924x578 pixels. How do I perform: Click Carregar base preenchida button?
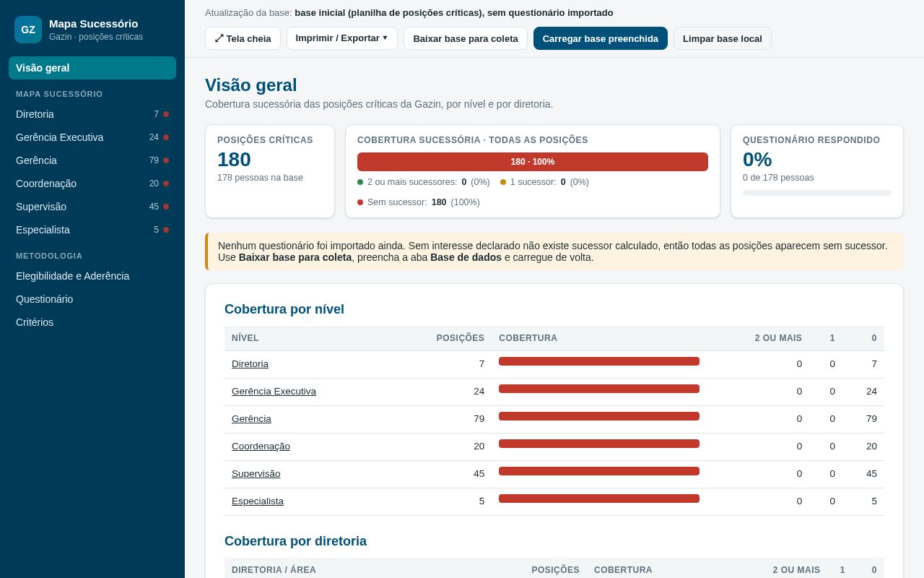[x=601, y=38]
